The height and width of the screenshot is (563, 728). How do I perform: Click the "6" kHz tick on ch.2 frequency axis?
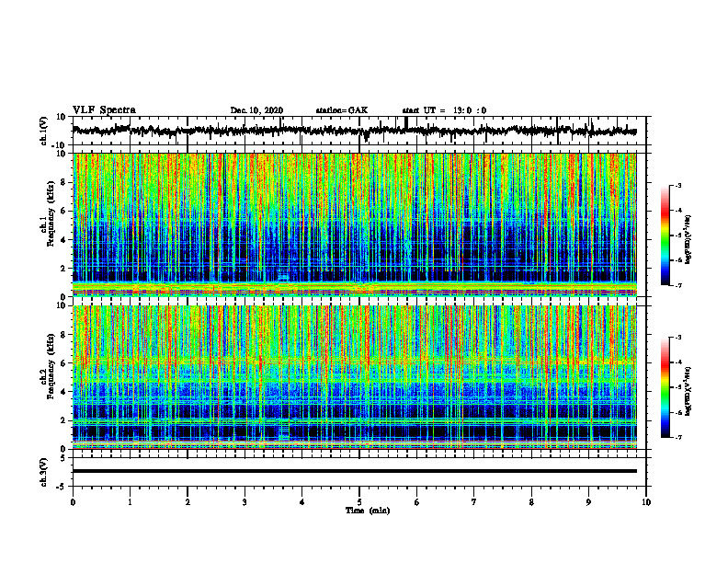coord(63,363)
